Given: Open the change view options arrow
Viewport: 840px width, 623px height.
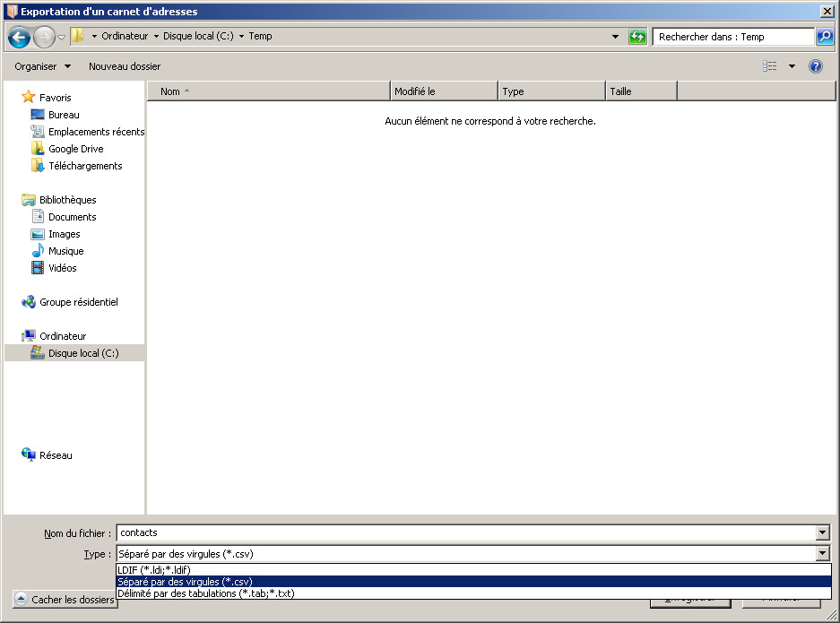Looking at the screenshot, I should [791, 65].
